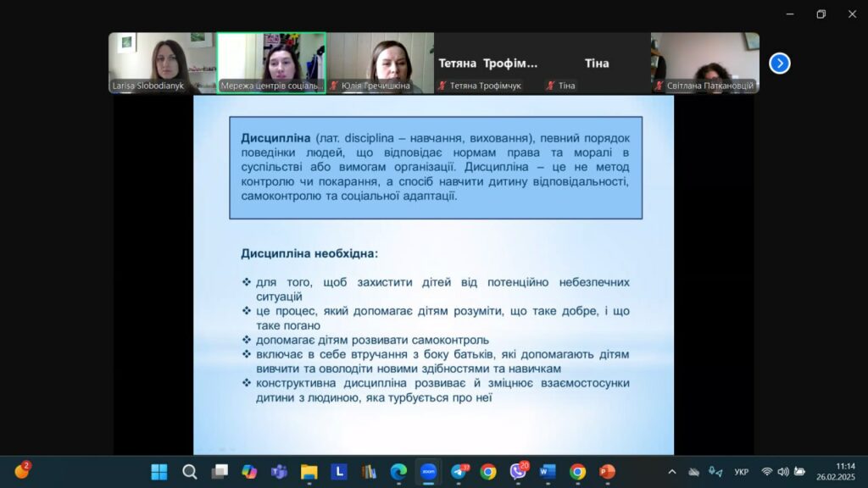Viewport: 868px width, 488px height.
Task: Switch keyboard language from УКР
Action: [x=741, y=472]
